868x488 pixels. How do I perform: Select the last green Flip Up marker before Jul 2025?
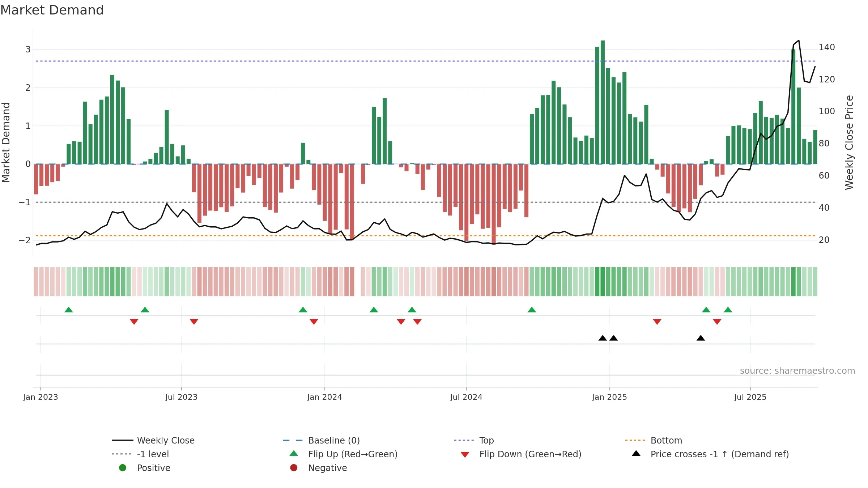pyautogui.click(x=728, y=310)
